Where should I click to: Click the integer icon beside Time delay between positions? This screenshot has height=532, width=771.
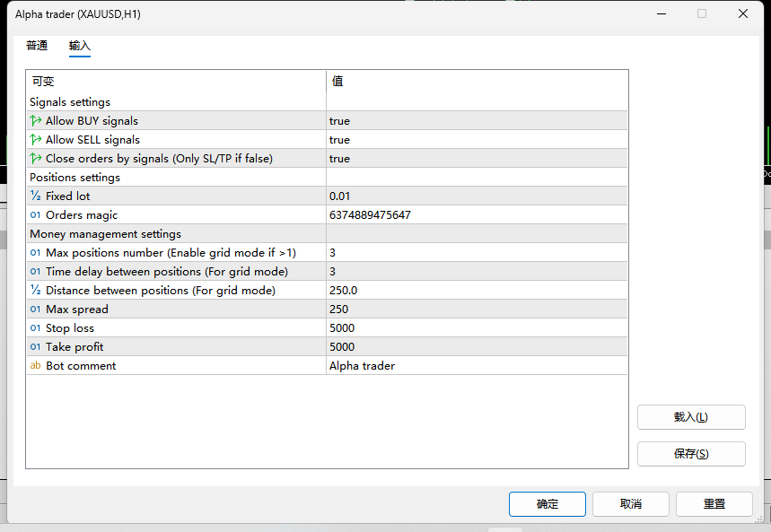click(x=35, y=272)
